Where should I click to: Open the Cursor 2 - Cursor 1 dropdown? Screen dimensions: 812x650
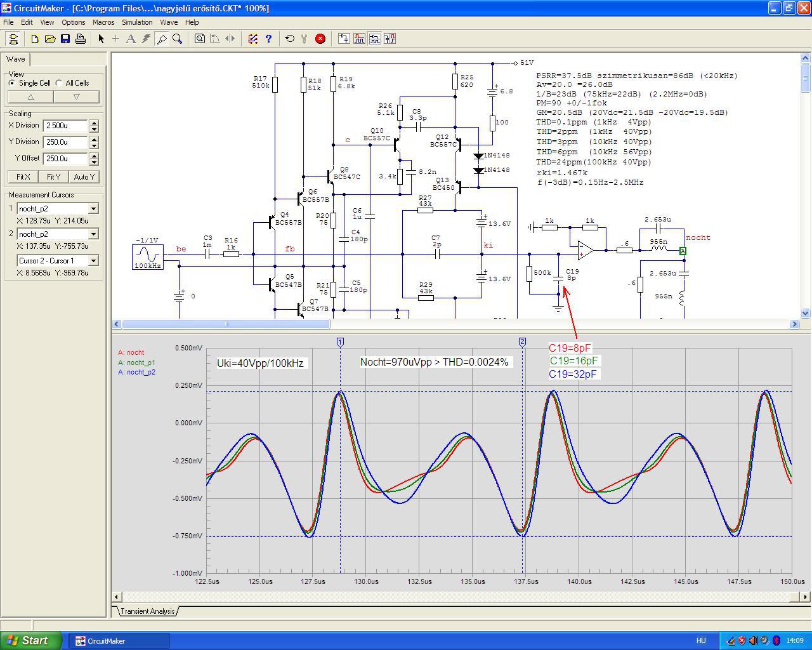coord(93,261)
